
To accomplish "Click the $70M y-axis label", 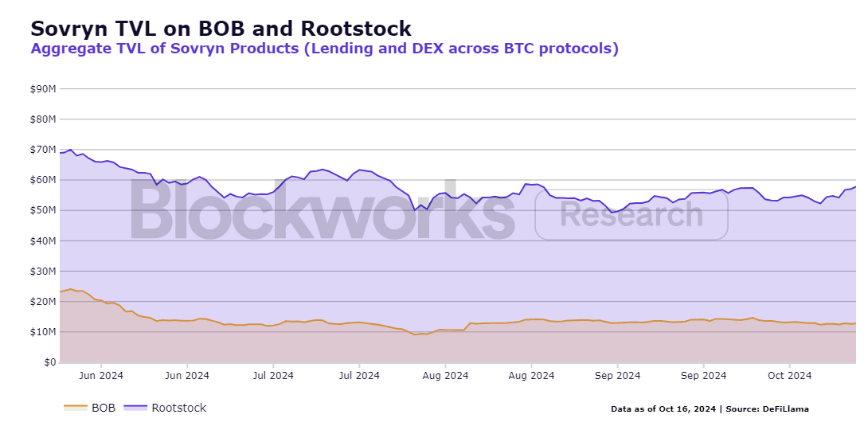I will pyautogui.click(x=43, y=150).
